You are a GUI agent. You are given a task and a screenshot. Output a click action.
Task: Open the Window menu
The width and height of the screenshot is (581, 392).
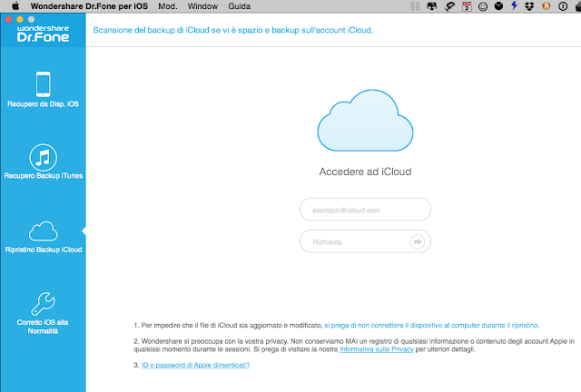[x=202, y=6]
